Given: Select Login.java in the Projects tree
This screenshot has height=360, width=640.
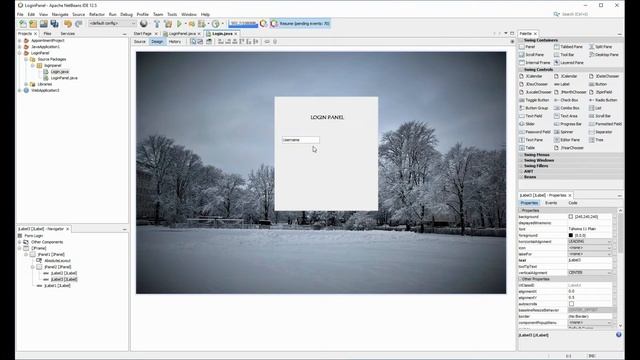Looking at the screenshot, I should (60, 71).
